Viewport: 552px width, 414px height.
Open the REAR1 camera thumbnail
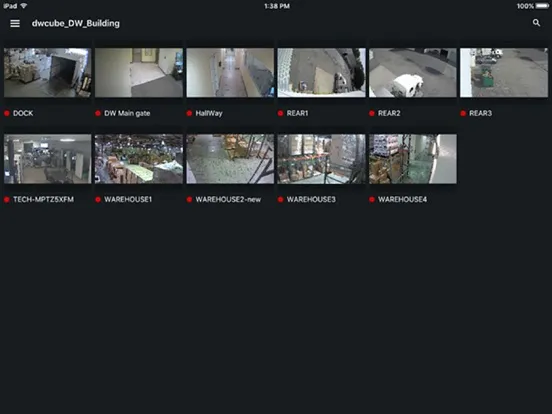321,73
